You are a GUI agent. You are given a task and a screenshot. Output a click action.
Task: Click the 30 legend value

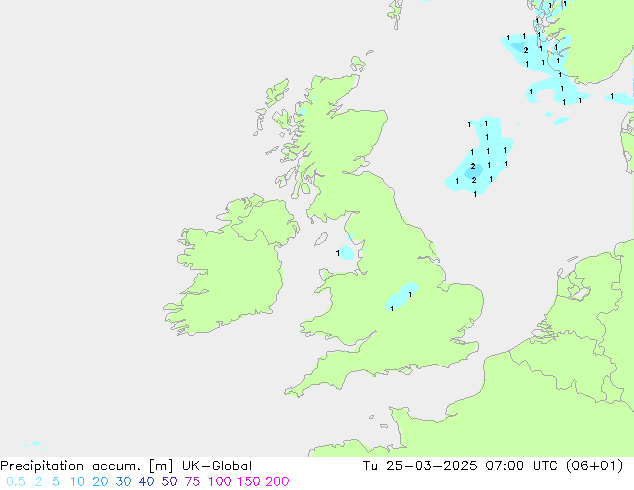point(123,482)
